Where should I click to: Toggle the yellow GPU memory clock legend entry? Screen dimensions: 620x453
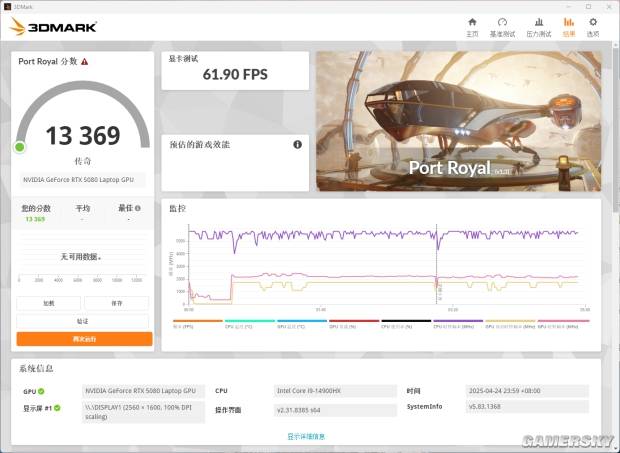click(x=510, y=324)
